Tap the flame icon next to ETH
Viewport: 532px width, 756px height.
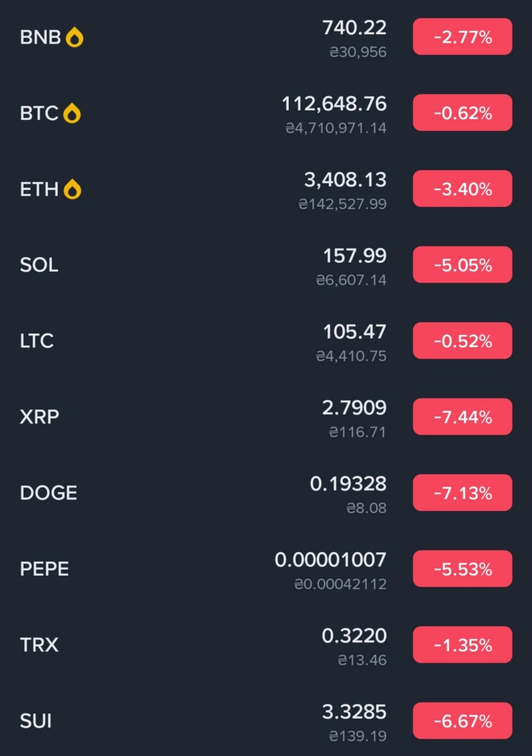73,190
